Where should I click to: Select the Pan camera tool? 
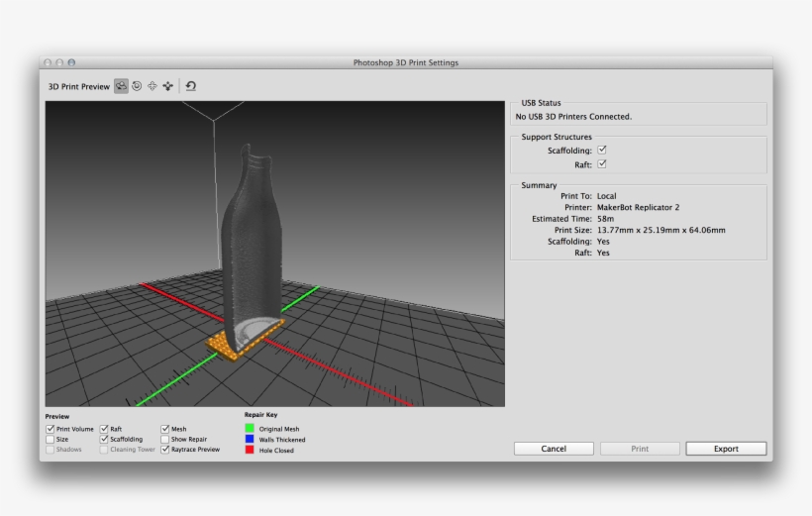[152, 86]
